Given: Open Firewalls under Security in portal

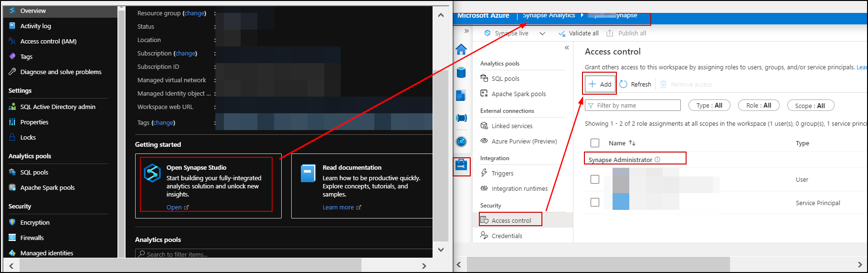Looking at the screenshot, I should (x=32, y=238).
